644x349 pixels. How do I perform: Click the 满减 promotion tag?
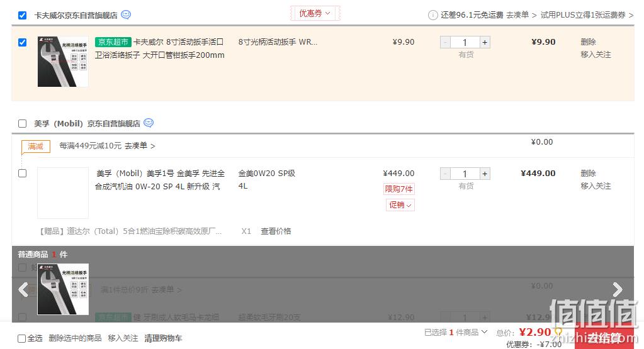pos(36,147)
